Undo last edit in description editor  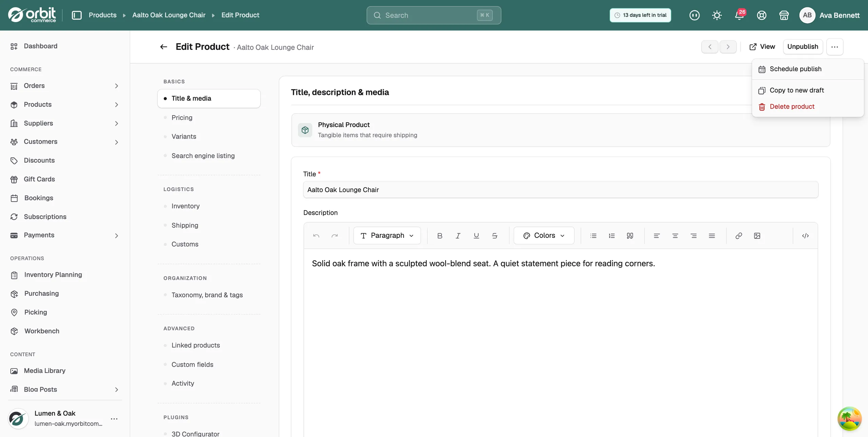coord(316,236)
